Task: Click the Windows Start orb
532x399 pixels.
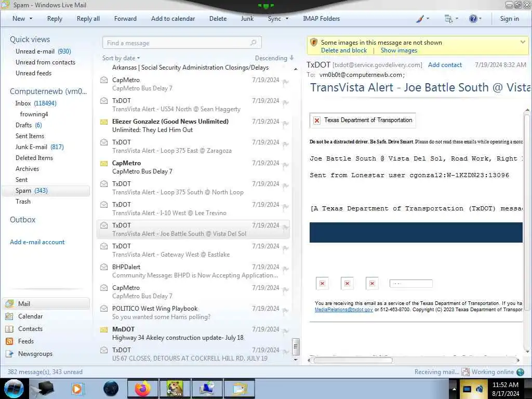Action: [x=14, y=389]
